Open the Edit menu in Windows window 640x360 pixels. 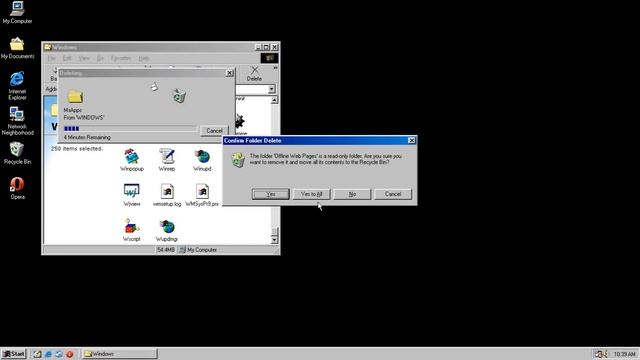pos(67,58)
